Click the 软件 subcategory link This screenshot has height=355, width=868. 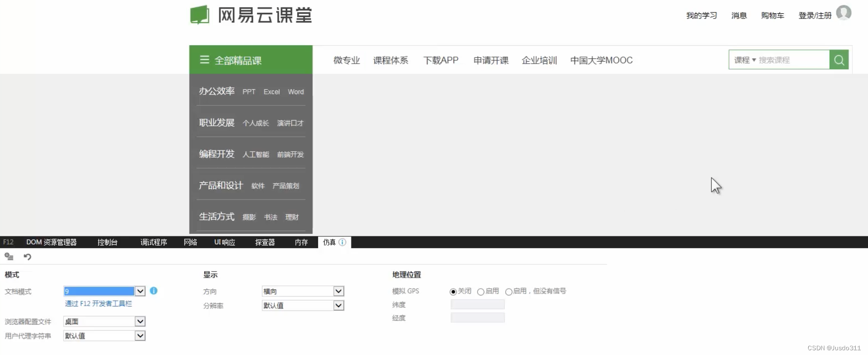click(x=258, y=186)
